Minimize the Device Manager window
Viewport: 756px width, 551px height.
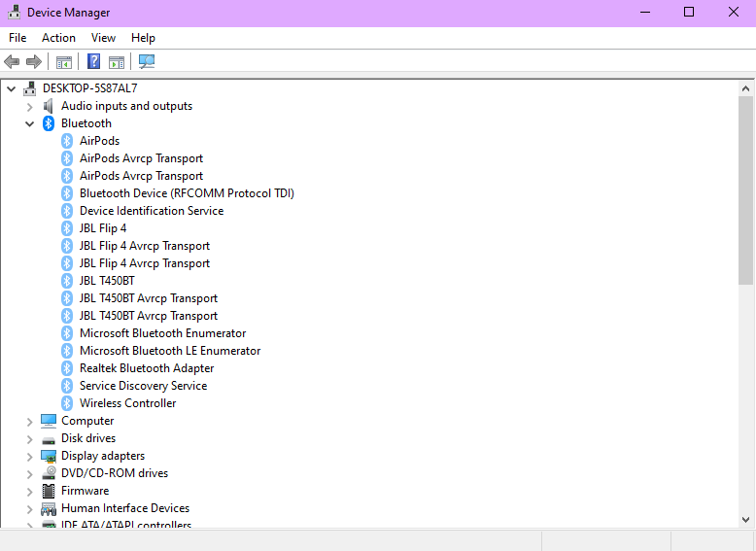645,12
